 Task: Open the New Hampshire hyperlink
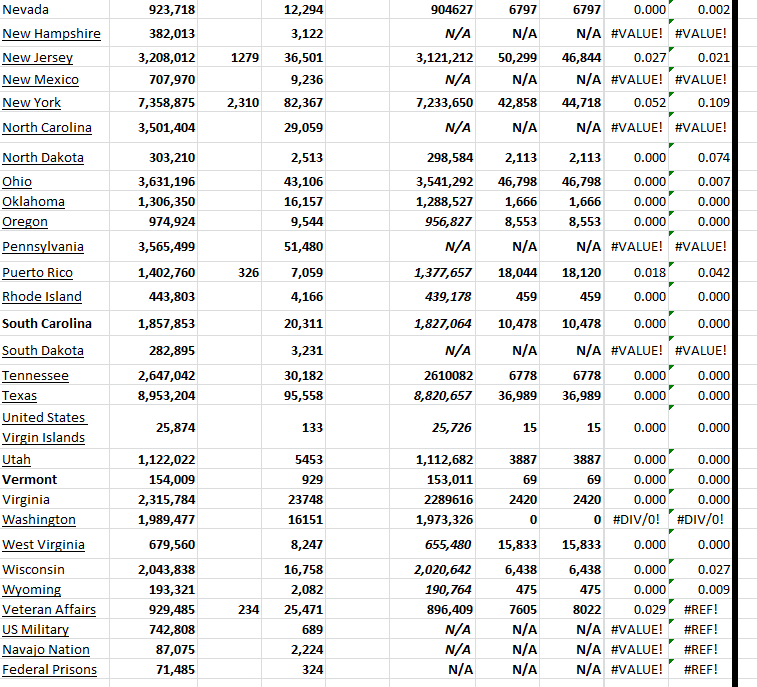(51, 34)
